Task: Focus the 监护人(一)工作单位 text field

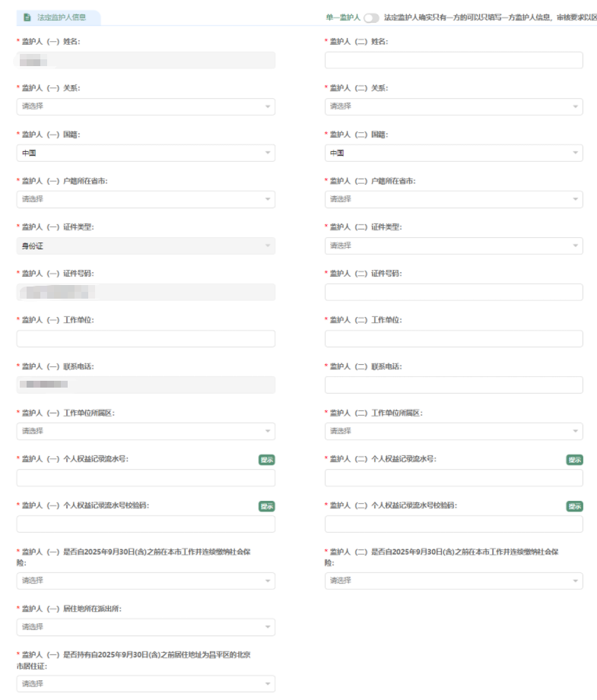Action: pyautogui.click(x=145, y=338)
